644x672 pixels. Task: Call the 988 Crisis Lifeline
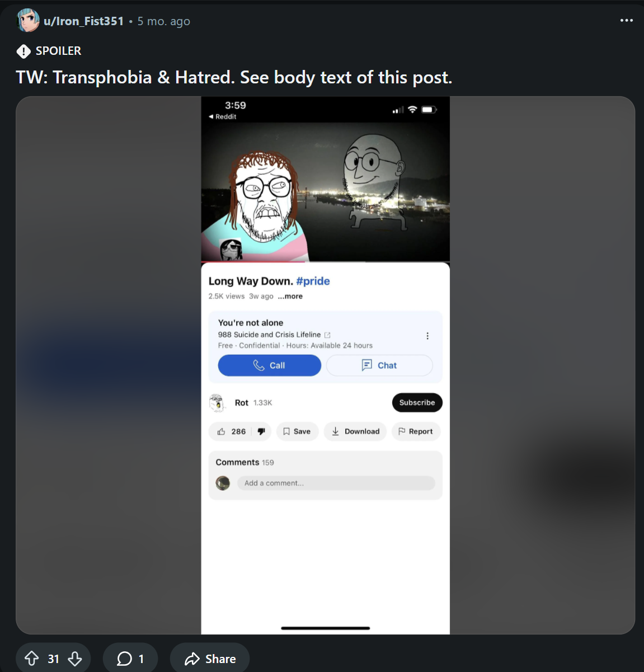pos(269,365)
